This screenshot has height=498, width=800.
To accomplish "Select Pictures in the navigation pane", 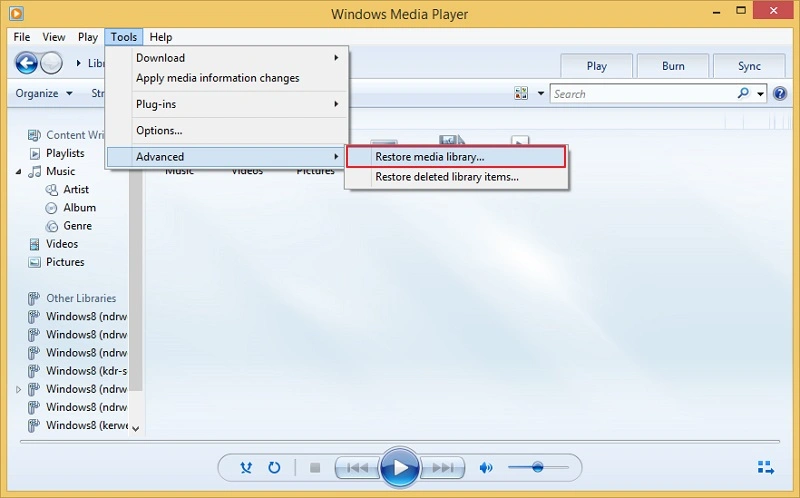I will (x=65, y=262).
